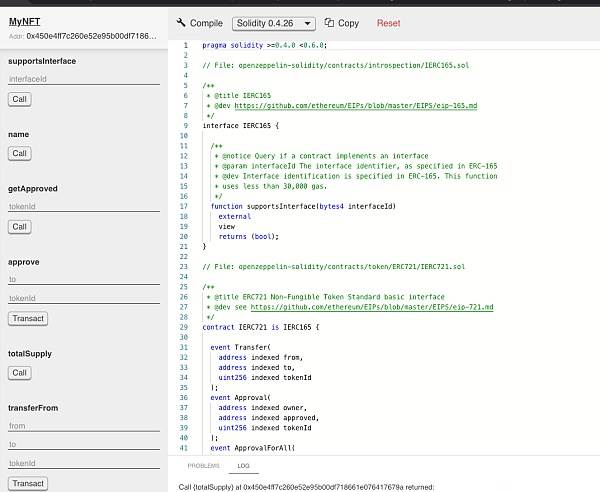This screenshot has height=492, width=600.
Task: Focus the tokenId field under approve
Action: coord(84,298)
